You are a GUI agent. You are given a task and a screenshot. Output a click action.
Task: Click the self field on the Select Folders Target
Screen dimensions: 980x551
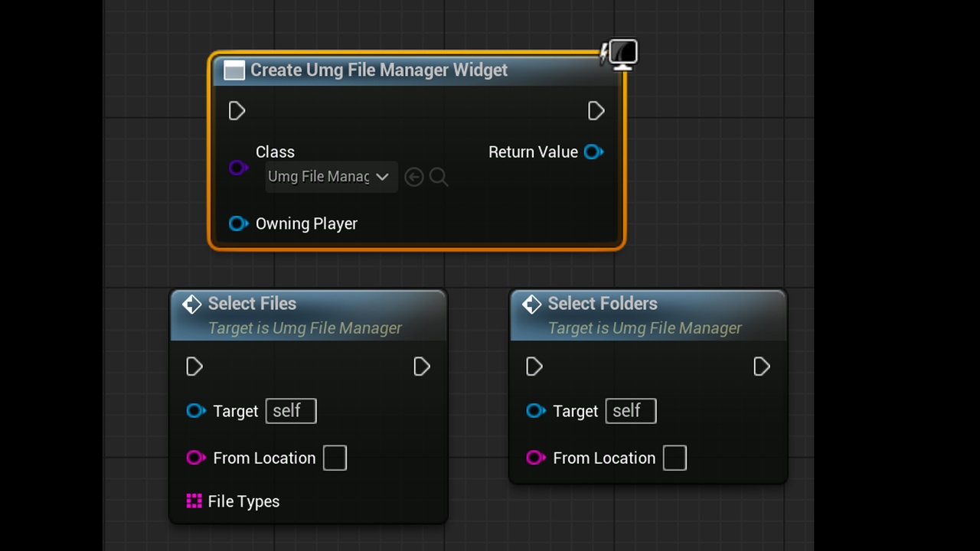(x=631, y=411)
